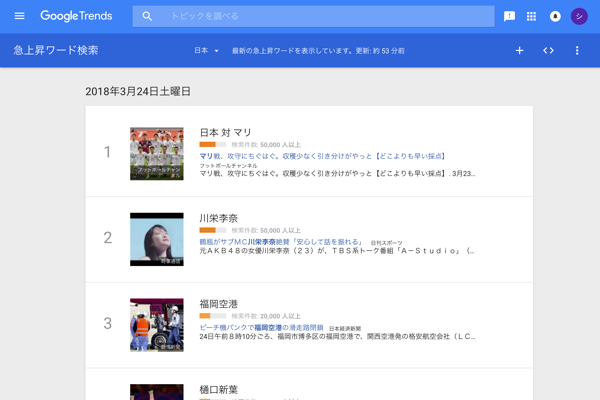Screen dimensions: 600x400
Task: Click the update status text 最新の急上昇ワード
Action: click(x=318, y=51)
